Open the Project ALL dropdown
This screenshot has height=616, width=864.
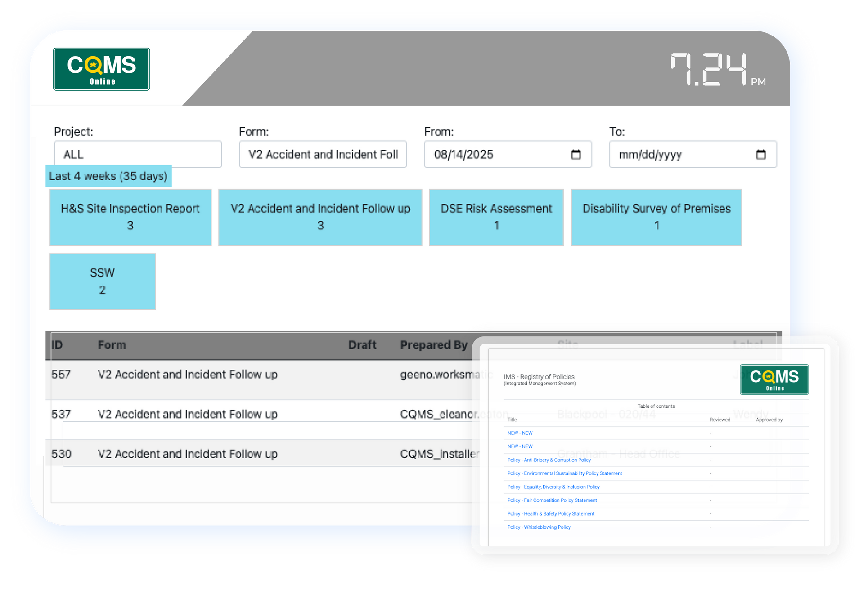(138, 154)
